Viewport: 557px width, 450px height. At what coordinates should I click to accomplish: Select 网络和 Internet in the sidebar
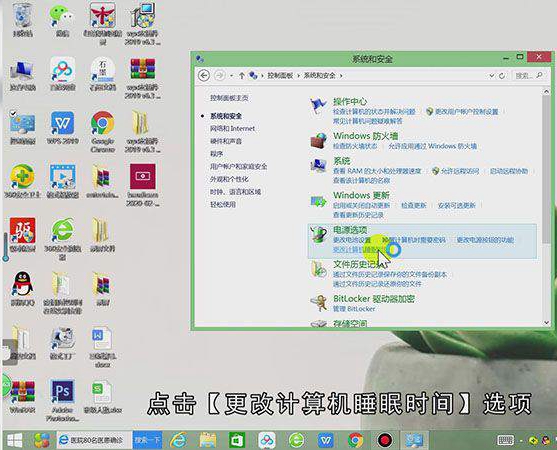click(233, 129)
